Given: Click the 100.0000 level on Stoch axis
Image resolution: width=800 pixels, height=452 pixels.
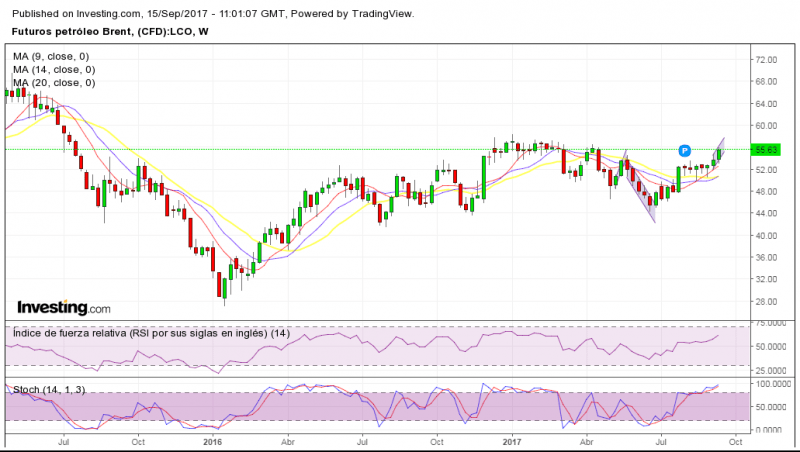Looking at the screenshot, I should 773,383.
